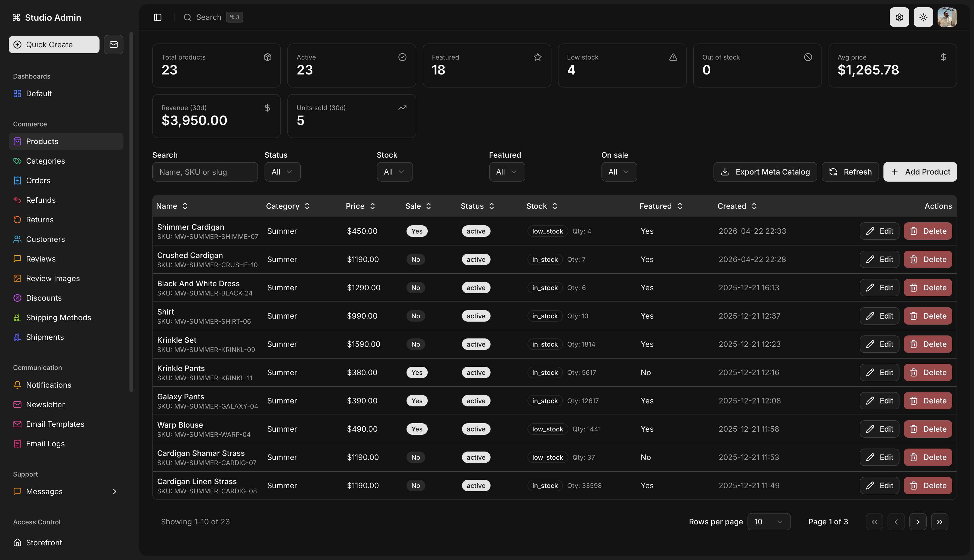
Task: Select the Black And White Dress name
Action: pos(198,284)
